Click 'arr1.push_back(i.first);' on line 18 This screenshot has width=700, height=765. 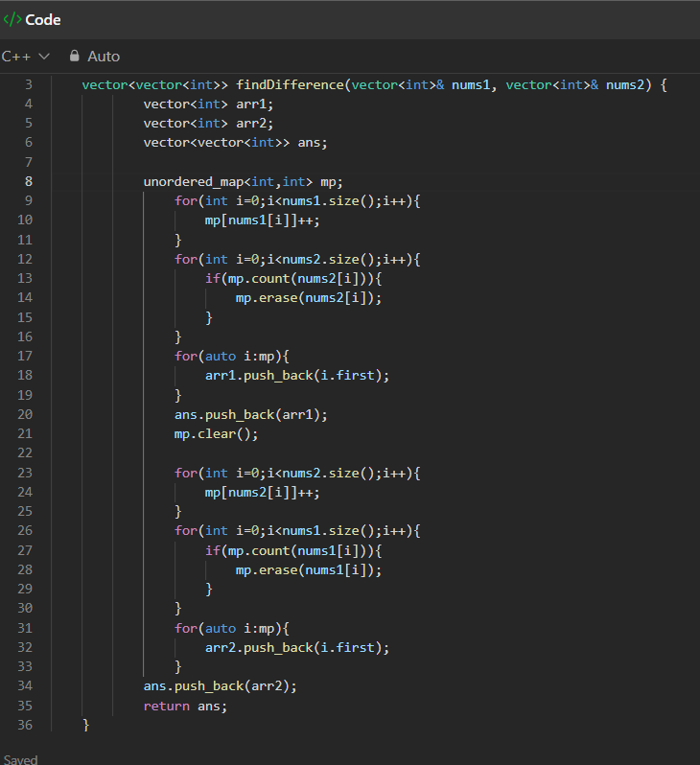pos(297,375)
